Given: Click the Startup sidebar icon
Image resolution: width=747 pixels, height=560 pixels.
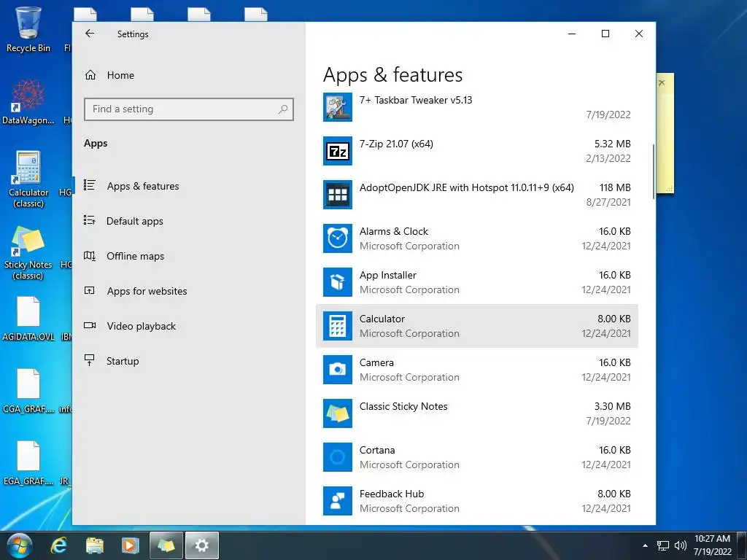Looking at the screenshot, I should [x=89, y=360].
